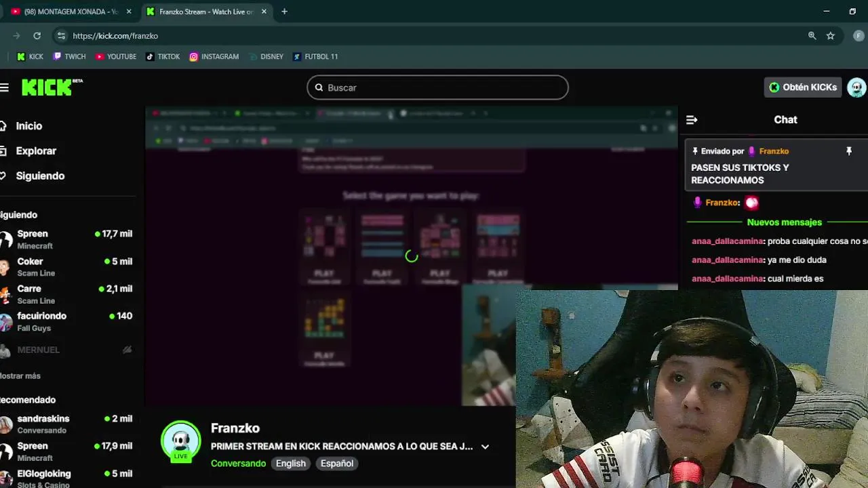Open the Siguiendo sidebar section

tap(40, 176)
